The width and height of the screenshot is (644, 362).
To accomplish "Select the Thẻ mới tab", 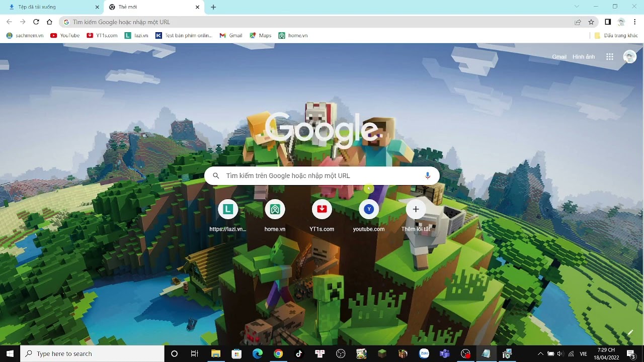I will (x=154, y=7).
